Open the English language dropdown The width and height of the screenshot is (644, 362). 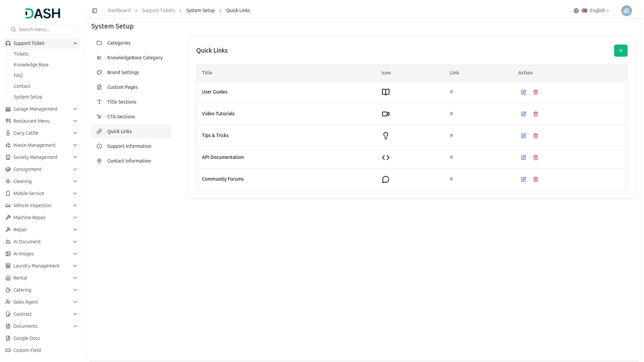click(x=595, y=11)
